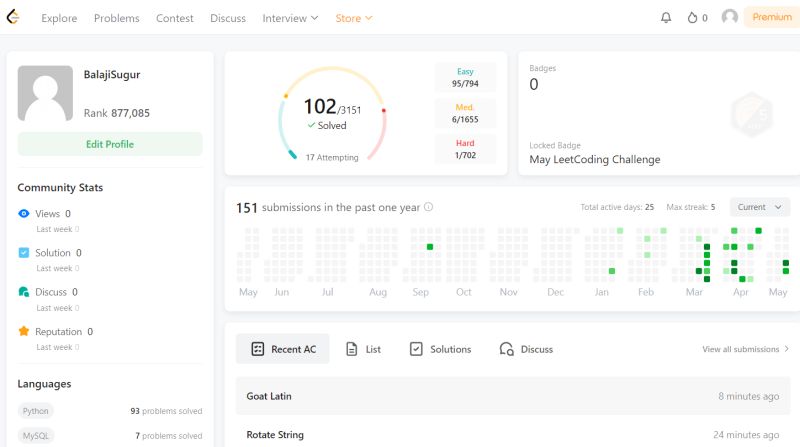The width and height of the screenshot is (800, 447).
Task: Click Max streak: 5 text
Action: coord(690,207)
